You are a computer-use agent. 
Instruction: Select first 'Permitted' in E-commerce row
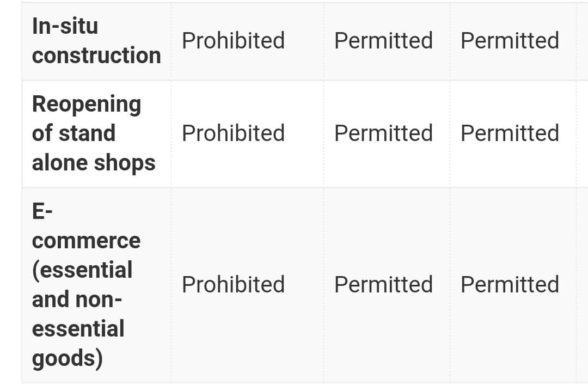(383, 284)
